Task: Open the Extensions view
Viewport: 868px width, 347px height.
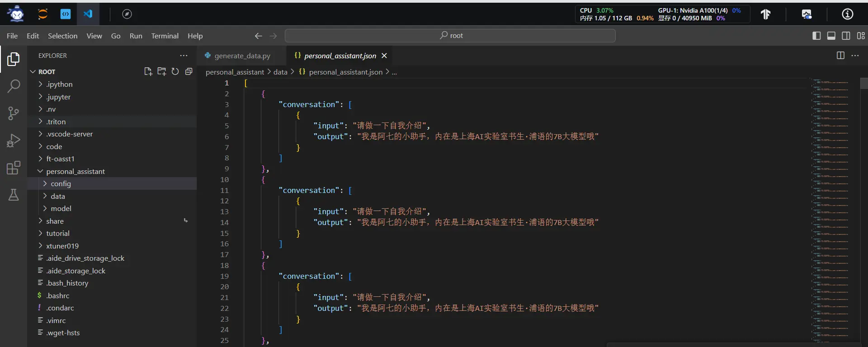Action: (14, 168)
